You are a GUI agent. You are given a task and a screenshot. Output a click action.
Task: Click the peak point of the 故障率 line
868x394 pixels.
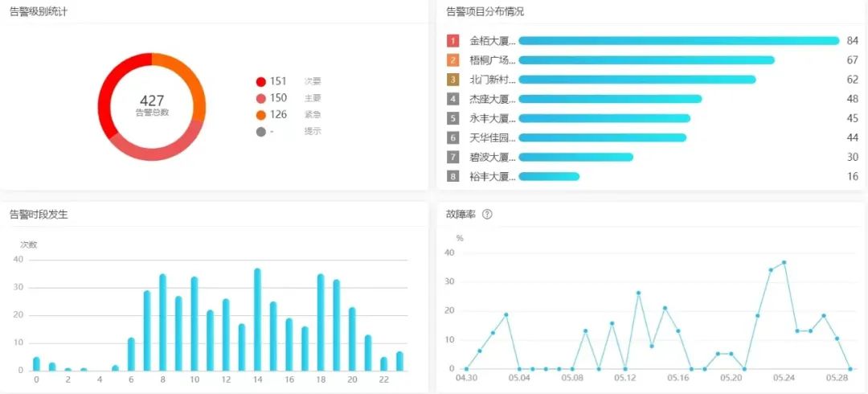click(784, 262)
